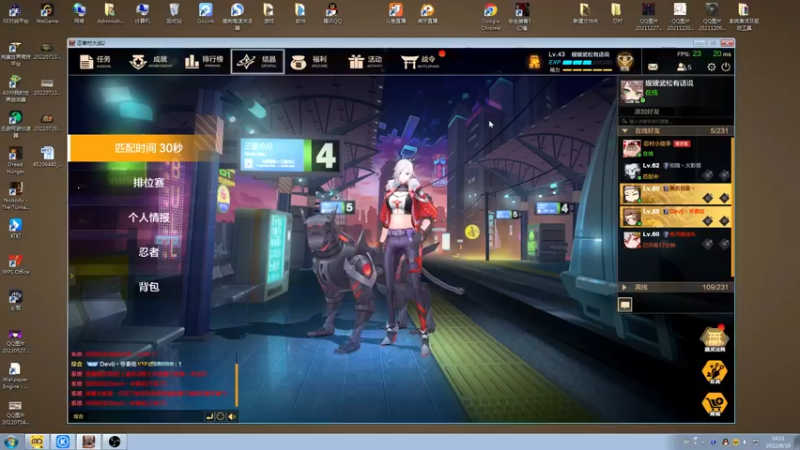Toggle the chat speaker sound icon
The width and height of the screenshot is (800, 450).
coord(232,417)
